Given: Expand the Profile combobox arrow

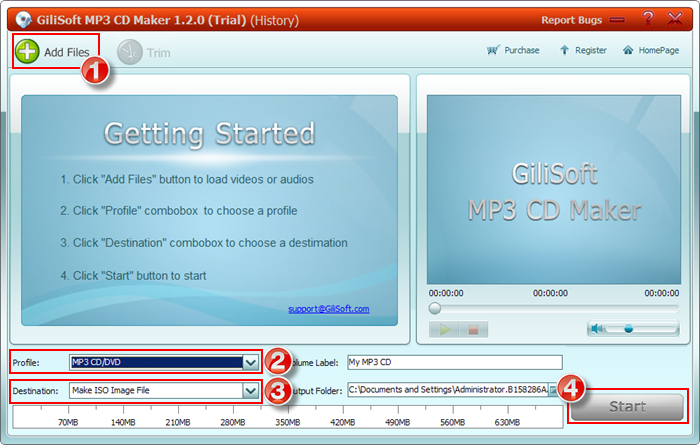Looking at the screenshot, I should [x=250, y=362].
